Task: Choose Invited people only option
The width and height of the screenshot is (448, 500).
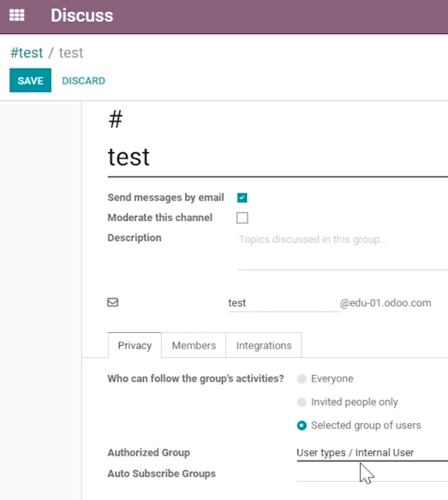Action: 302,402
